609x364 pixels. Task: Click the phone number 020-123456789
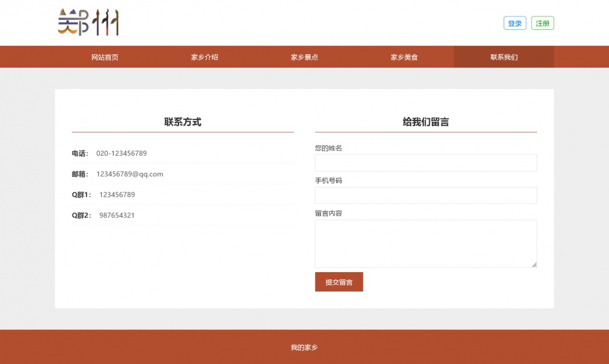[121, 153]
